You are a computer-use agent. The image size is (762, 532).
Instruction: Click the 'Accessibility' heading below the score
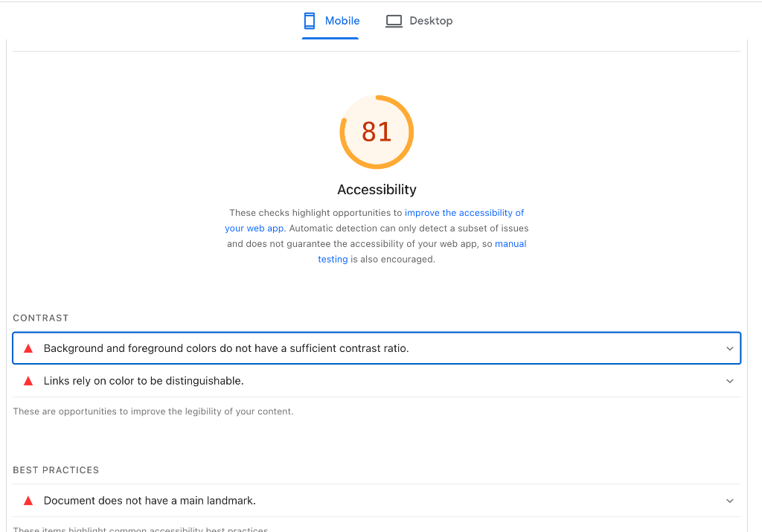coord(377,190)
